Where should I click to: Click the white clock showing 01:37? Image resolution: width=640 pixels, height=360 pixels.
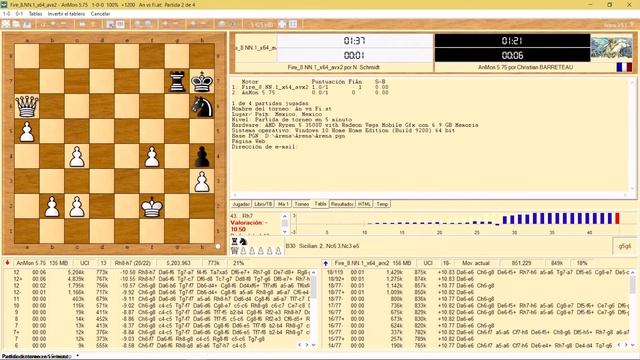355,40
